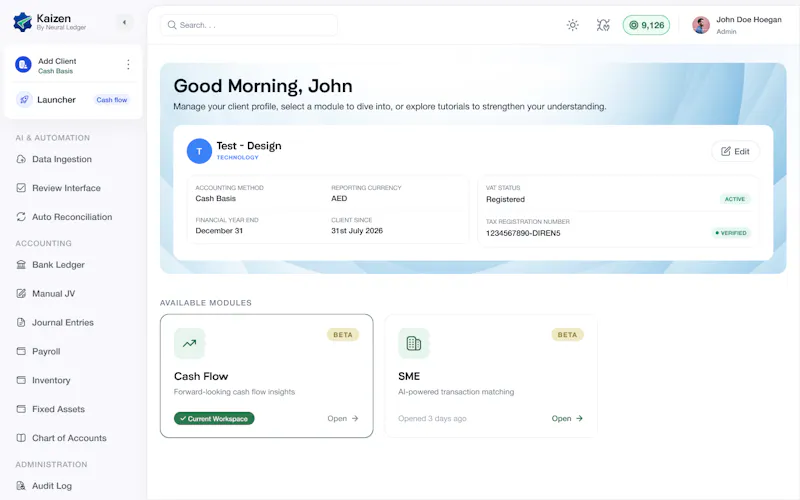The height and width of the screenshot is (500, 800).
Task: Open Audit Log in the sidebar
Action: [x=52, y=486]
